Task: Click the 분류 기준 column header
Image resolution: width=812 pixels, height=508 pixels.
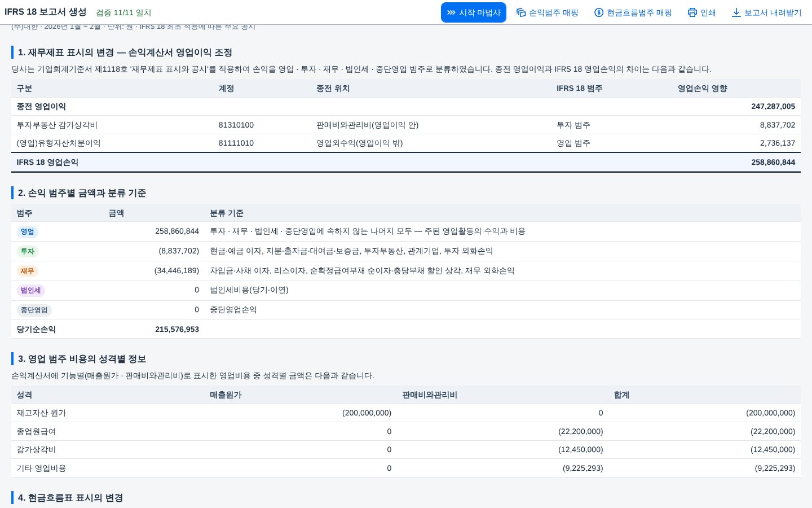Action: pos(227,213)
